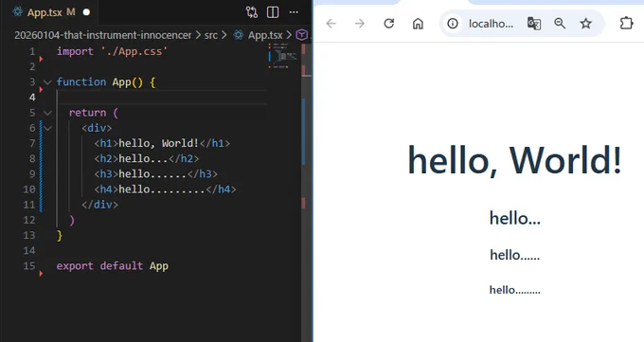View site information for localhost
Image resolution: width=644 pixels, height=342 pixels.
(453, 24)
